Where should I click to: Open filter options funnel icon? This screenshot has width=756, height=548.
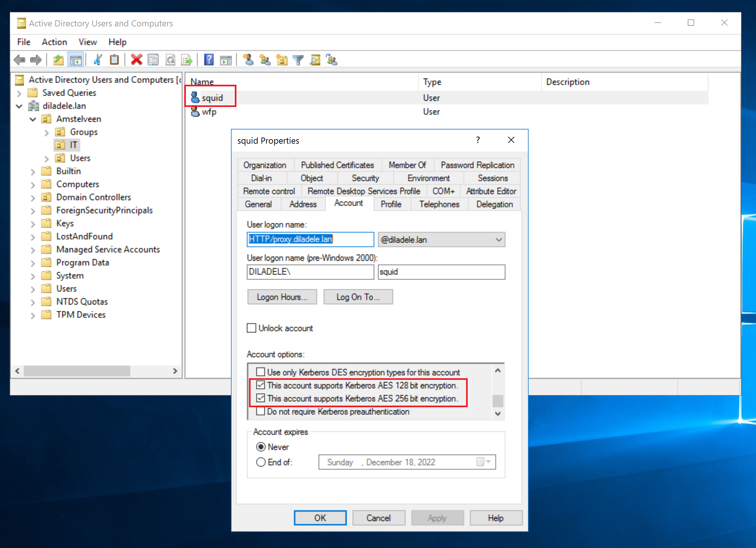click(298, 60)
